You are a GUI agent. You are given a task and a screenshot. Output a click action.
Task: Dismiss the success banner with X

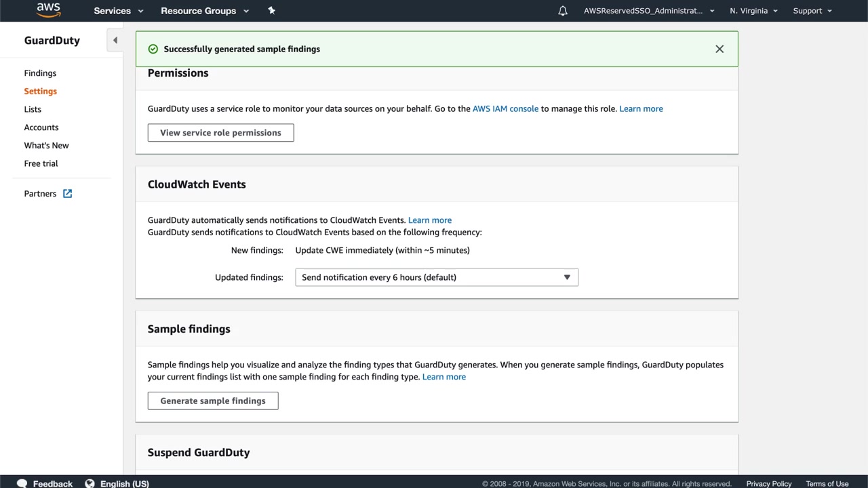(x=719, y=49)
